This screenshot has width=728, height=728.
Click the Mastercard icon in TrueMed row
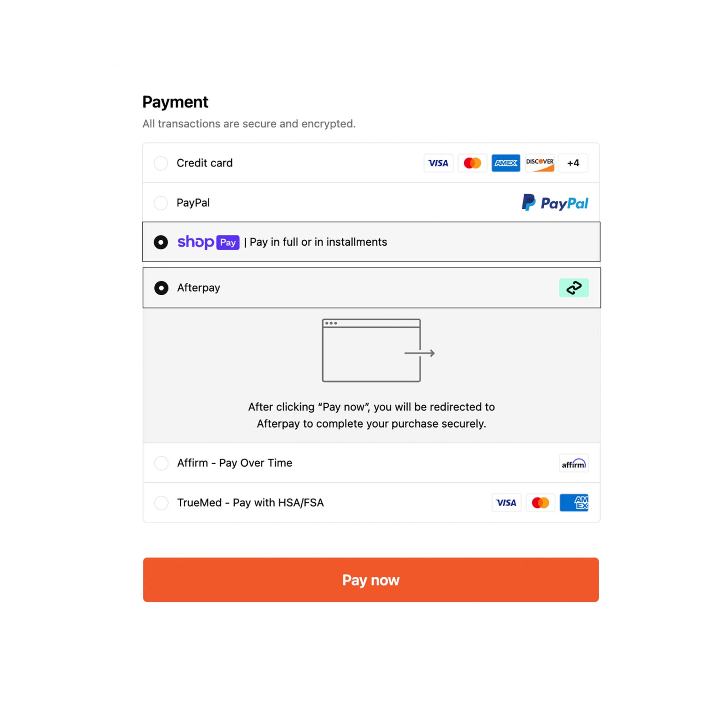[540, 503]
